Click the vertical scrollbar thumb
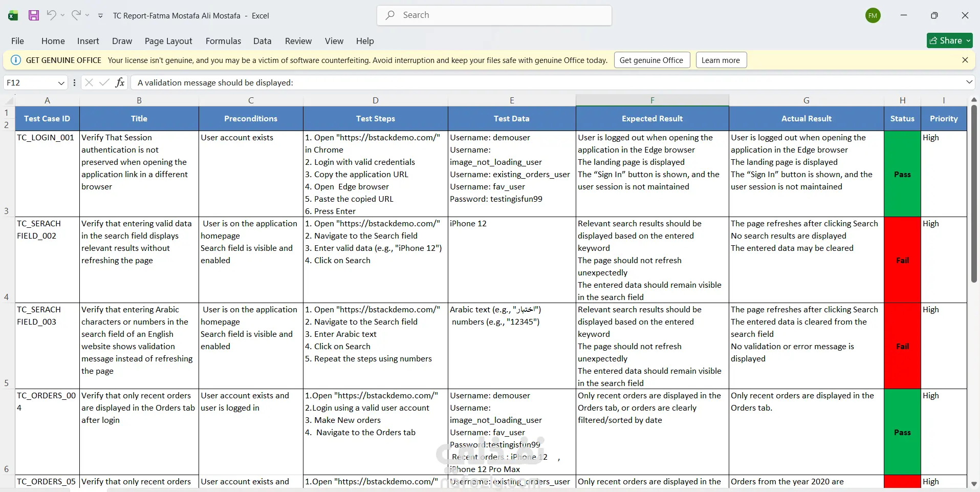 (974, 194)
